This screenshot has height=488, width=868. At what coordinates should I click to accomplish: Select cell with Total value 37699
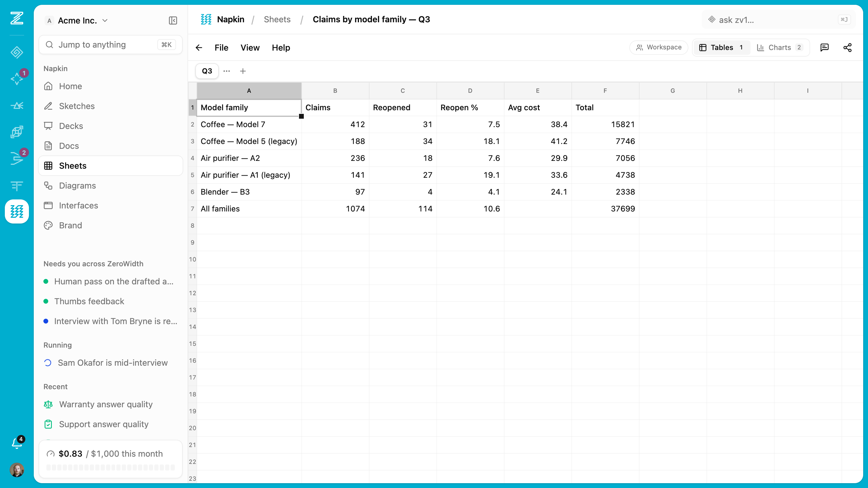pos(605,209)
